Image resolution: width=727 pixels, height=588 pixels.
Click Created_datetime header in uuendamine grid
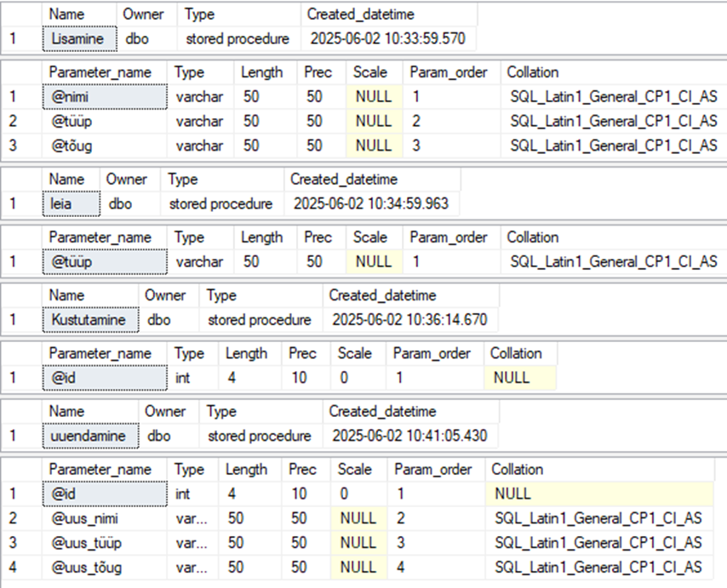coord(382,412)
